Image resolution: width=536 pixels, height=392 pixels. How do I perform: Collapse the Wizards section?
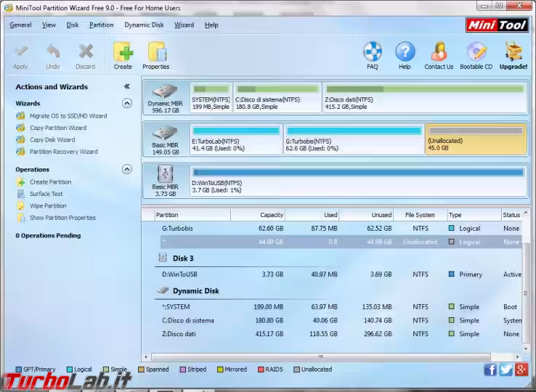click(127, 103)
